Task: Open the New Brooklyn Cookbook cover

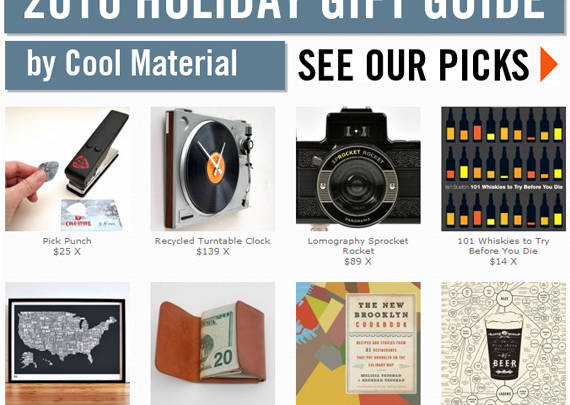Action: [x=358, y=344]
